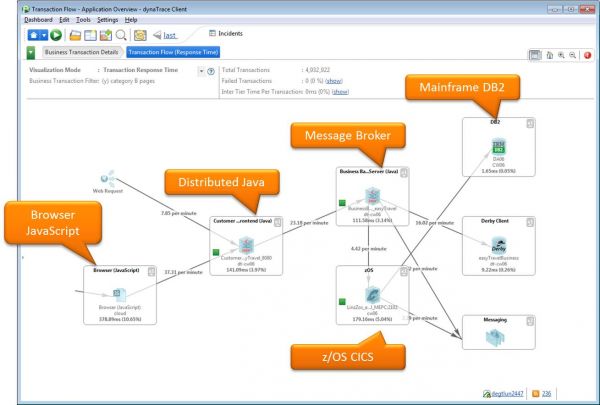Click the green play button in toolbar
This screenshot has width=600, height=405.
(56, 36)
